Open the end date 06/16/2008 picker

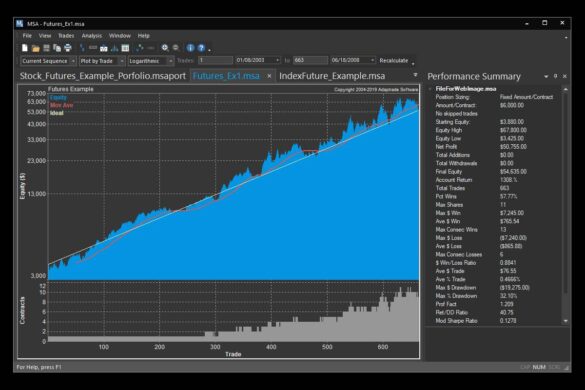372,60
